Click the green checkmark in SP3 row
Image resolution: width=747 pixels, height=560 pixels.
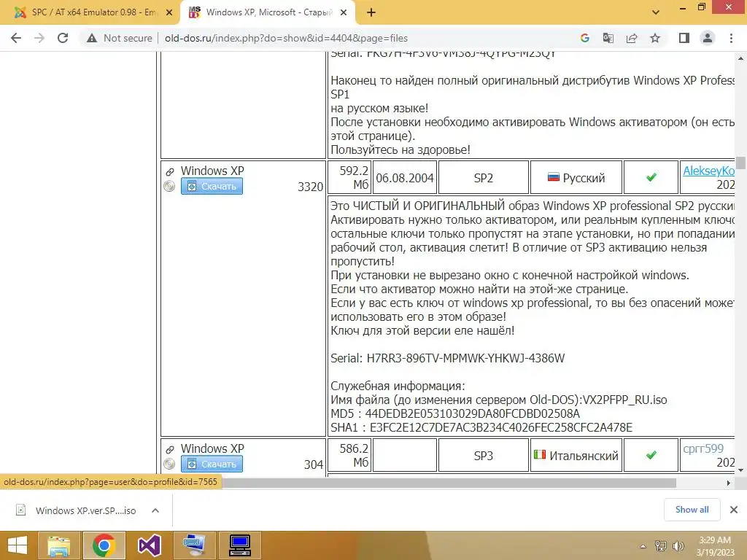pos(651,455)
